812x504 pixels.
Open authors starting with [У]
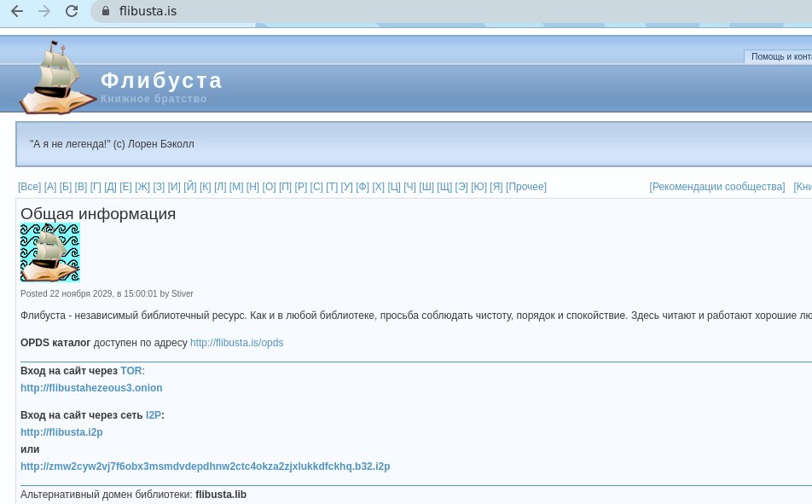click(346, 187)
